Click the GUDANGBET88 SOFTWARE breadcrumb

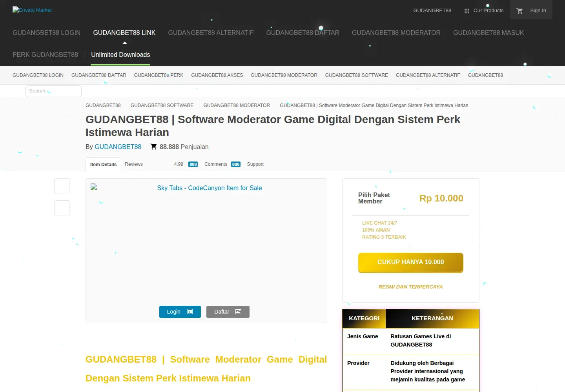(x=162, y=105)
